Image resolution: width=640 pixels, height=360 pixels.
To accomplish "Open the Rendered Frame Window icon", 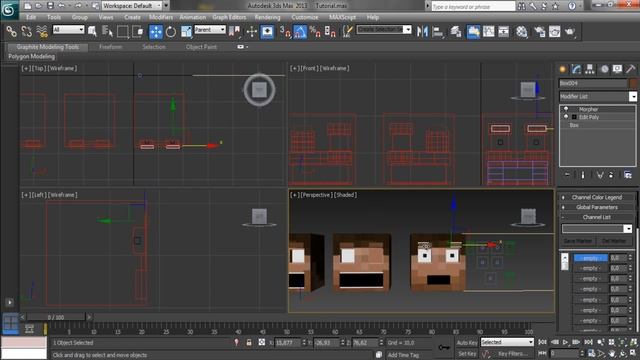I will click(x=555, y=31).
